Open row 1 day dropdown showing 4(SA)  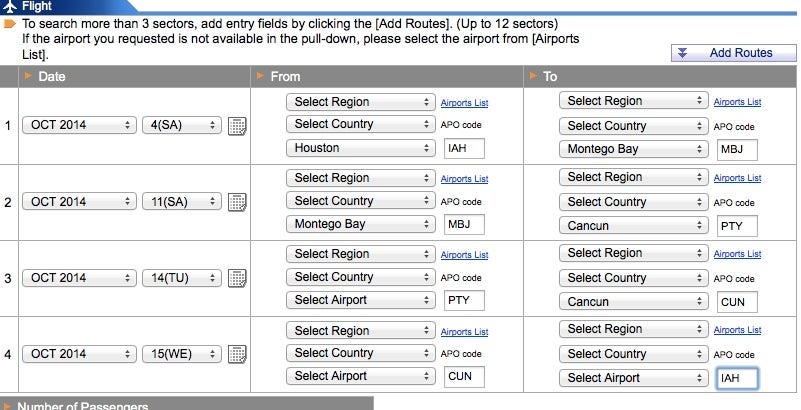[181, 125]
